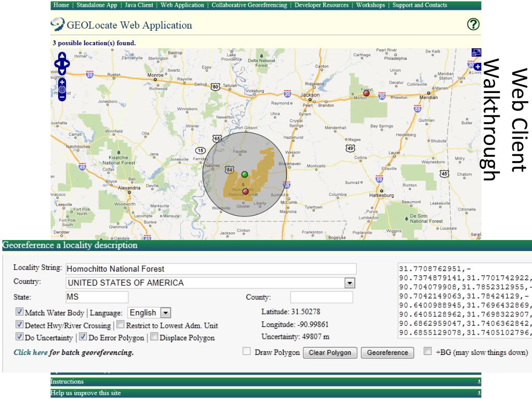Open Web Application menu item
This screenshot has width=532, height=399.
point(182,5)
